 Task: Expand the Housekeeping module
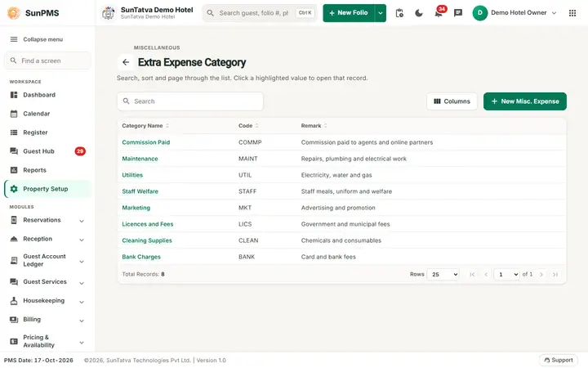[82, 302]
